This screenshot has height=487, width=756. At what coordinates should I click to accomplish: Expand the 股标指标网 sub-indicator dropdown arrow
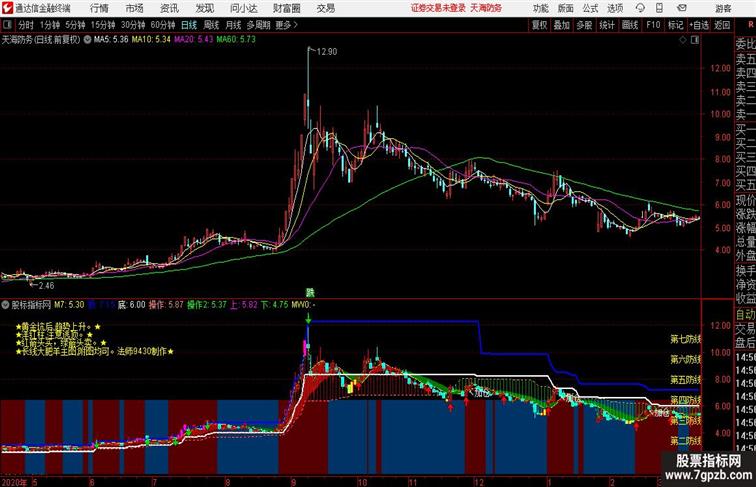point(5,305)
